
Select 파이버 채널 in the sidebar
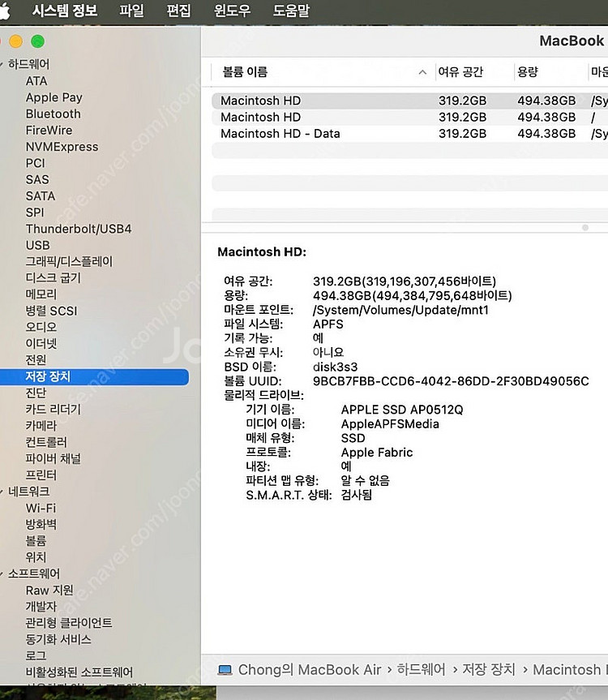click(x=53, y=458)
